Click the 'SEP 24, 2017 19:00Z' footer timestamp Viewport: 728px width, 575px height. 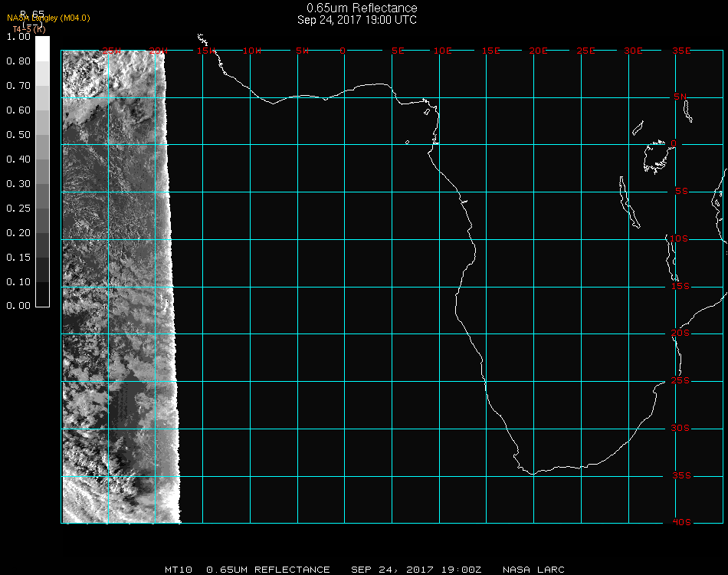tap(417, 570)
